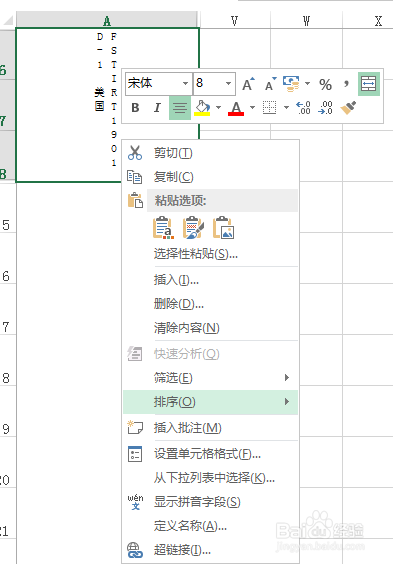Screen dimensions: 393x564
Task: Open 排序(O) submenu
Action: (x=210, y=402)
